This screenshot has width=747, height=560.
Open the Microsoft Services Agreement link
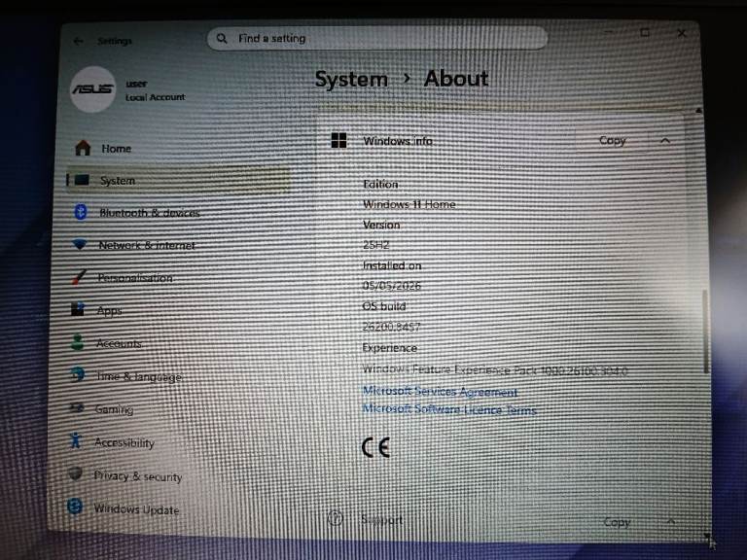[440, 392]
